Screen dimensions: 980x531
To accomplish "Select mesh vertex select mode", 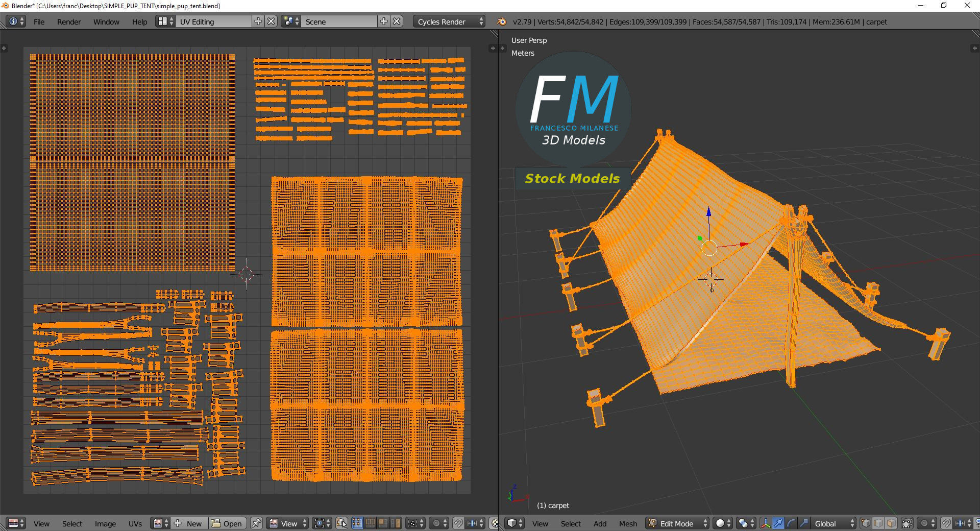I will click(866, 523).
